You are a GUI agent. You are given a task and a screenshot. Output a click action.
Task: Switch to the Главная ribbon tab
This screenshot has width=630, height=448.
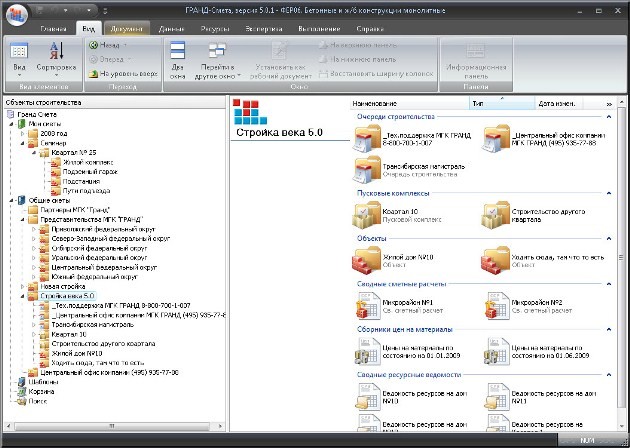[x=53, y=29]
